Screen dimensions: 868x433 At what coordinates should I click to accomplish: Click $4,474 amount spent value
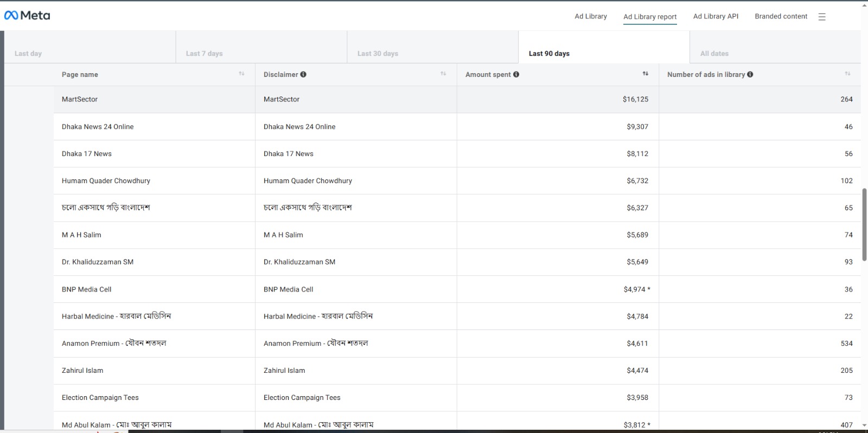[637, 371]
